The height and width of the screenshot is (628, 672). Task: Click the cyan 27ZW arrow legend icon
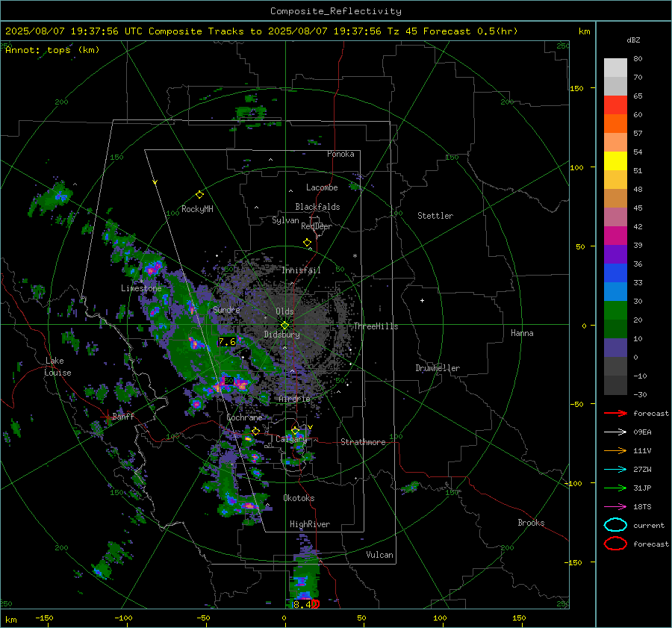coord(615,470)
